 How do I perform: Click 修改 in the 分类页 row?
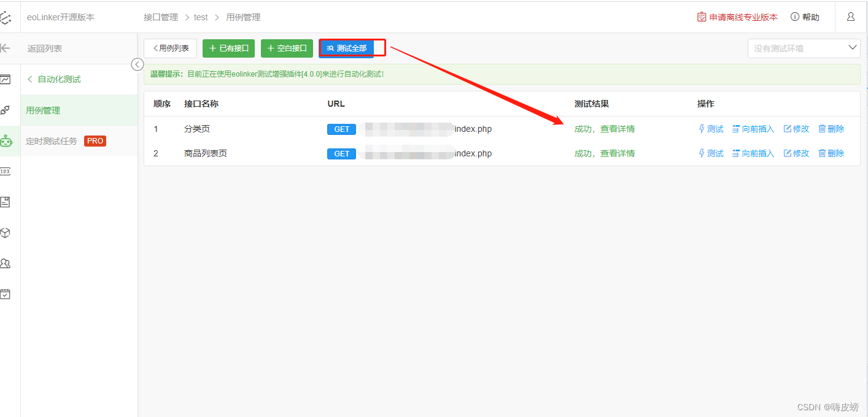coord(796,129)
